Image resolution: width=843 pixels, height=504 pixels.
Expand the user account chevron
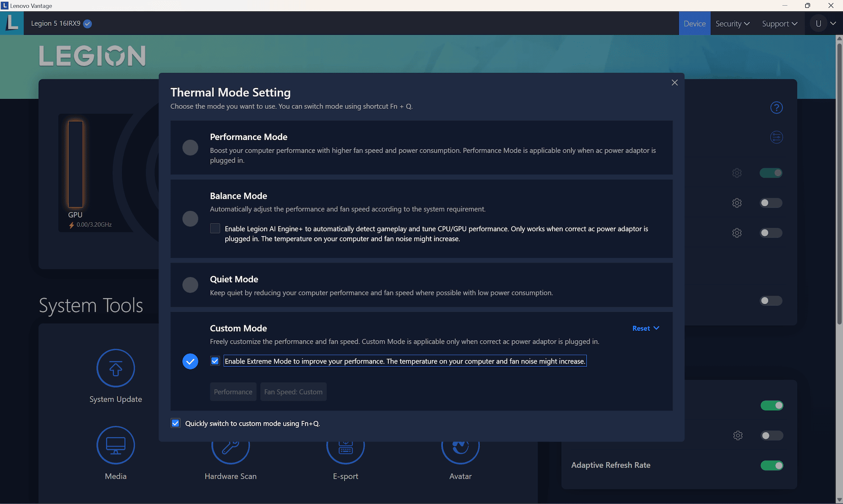pyautogui.click(x=833, y=24)
